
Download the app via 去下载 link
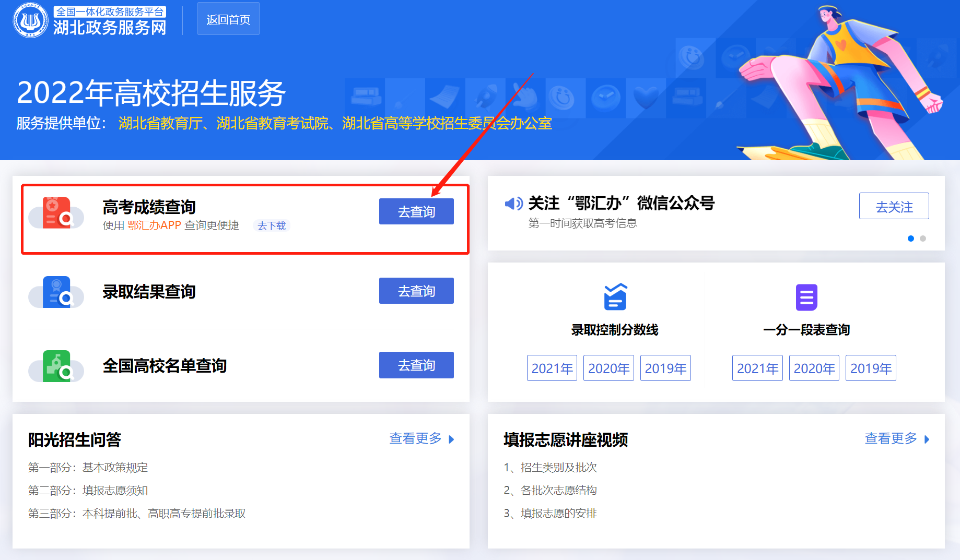(272, 225)
